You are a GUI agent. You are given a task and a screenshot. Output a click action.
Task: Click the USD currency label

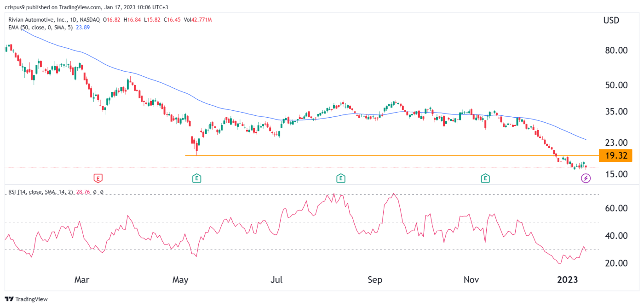click(x=611, y=20)
